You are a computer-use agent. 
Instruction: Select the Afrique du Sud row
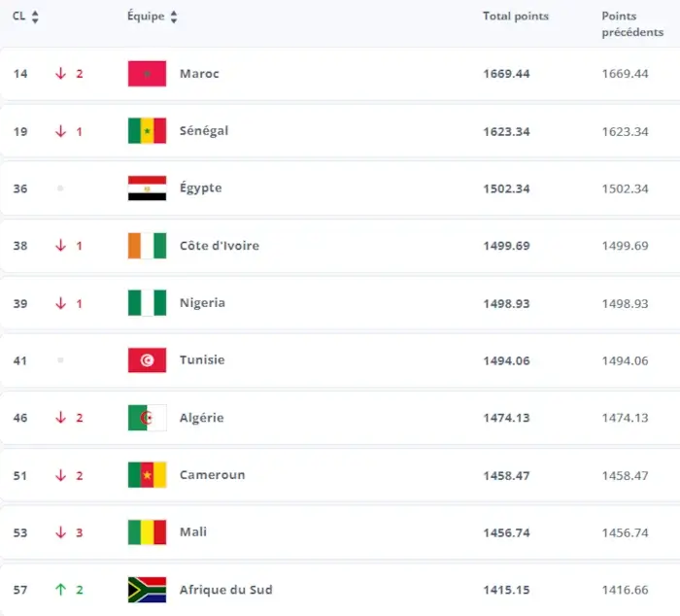coord(340,590)
